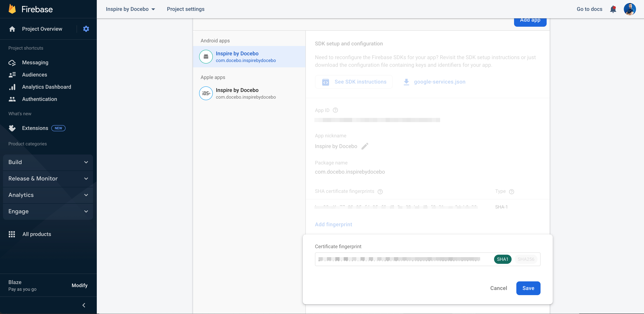Open Analytics Dashboard from shortcuts
Screen dimensions: 644x314
point(46,87)
